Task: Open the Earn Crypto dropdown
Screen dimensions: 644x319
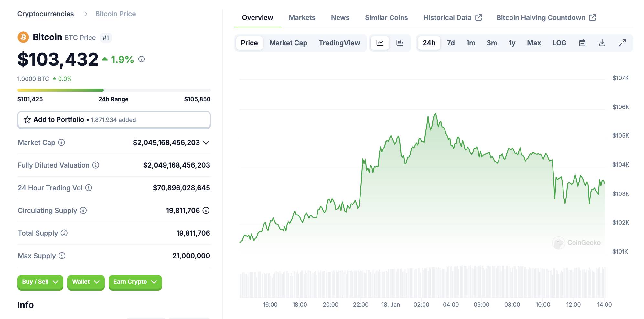Action: (x=135, y=282)
